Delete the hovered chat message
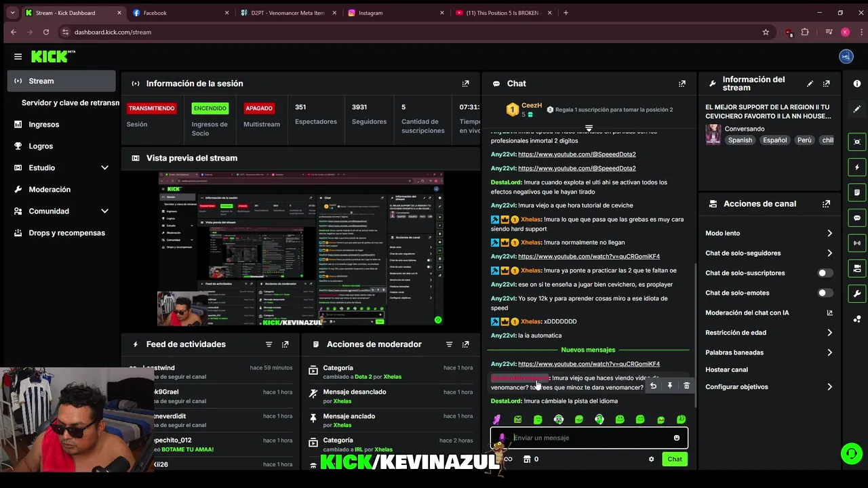This screenshot has height=488, width=868. point(686,386)
